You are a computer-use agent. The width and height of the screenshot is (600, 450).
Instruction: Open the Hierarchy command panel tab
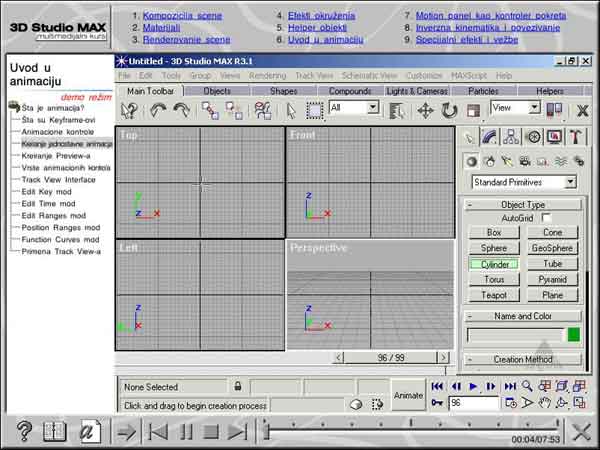tap(511, 137)
